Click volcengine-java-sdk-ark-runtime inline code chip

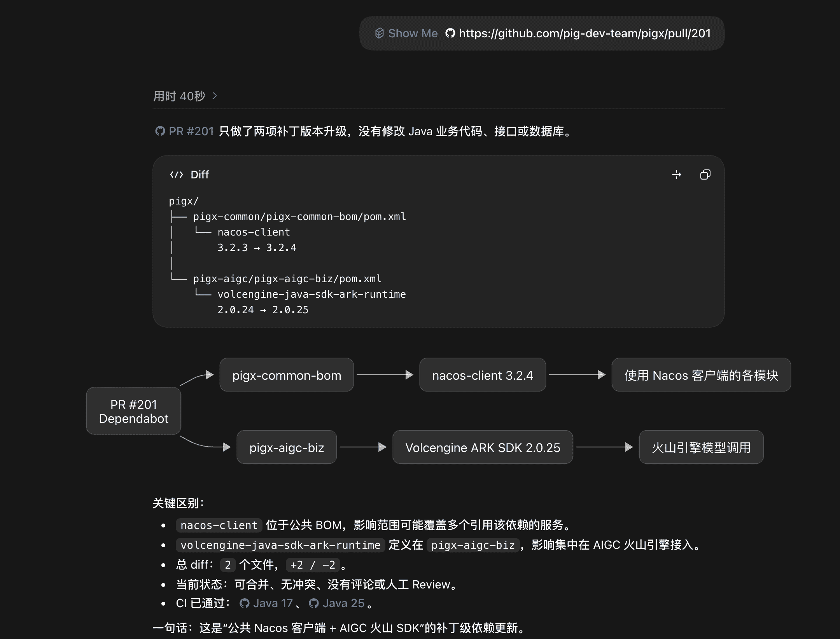[280, 545]
